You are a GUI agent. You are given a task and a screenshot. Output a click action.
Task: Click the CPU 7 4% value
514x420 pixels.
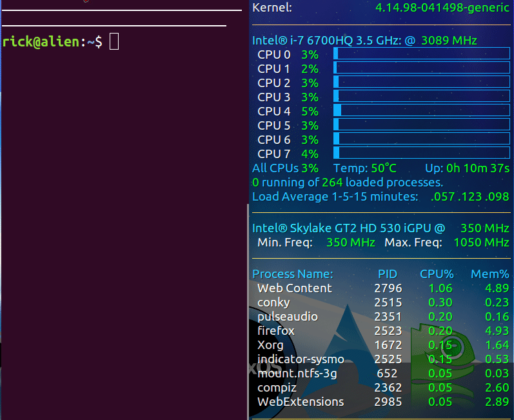[x=310, y=154]
